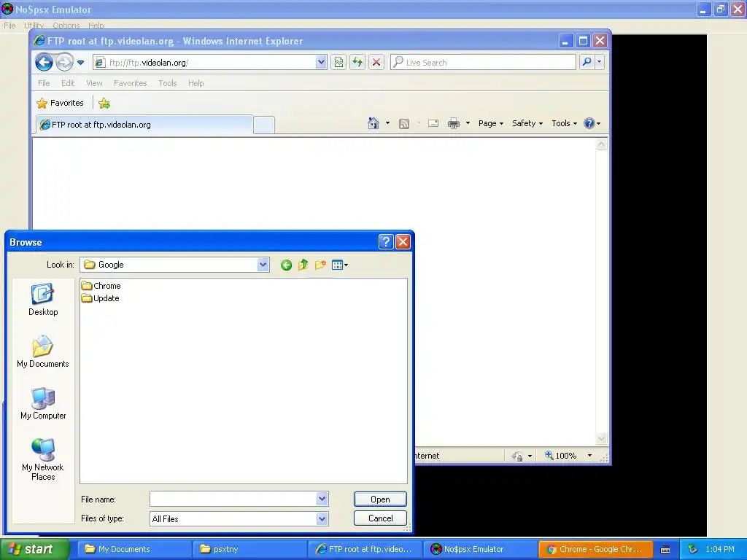Viewport: 747px width, 560px height.
Task: Click the Favorites star button
Action: [61, 103]
